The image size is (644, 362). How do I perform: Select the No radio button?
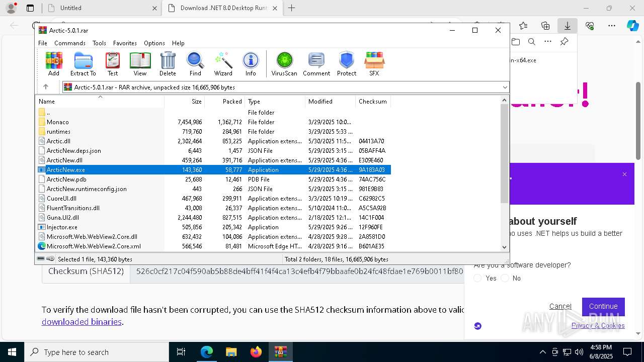click(505, 278)
